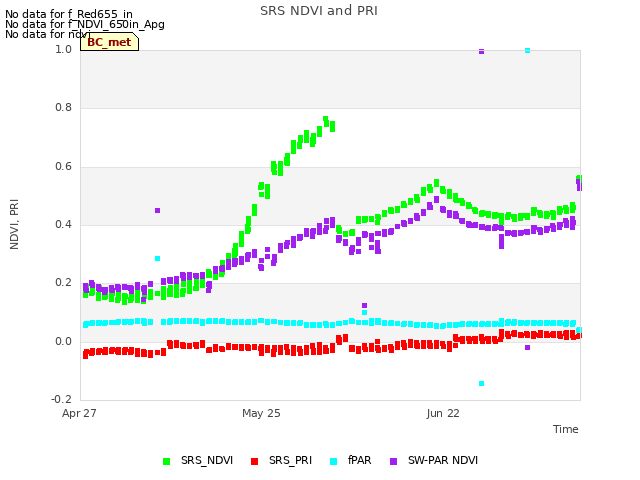Click the BC_met tooltip label
Viewport: 640px width, 480px height.
[x=109, y=42]
